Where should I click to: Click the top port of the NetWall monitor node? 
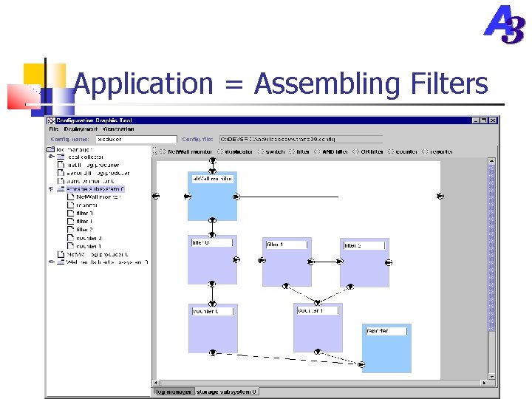pyautogui.click(x=212, y=171)
